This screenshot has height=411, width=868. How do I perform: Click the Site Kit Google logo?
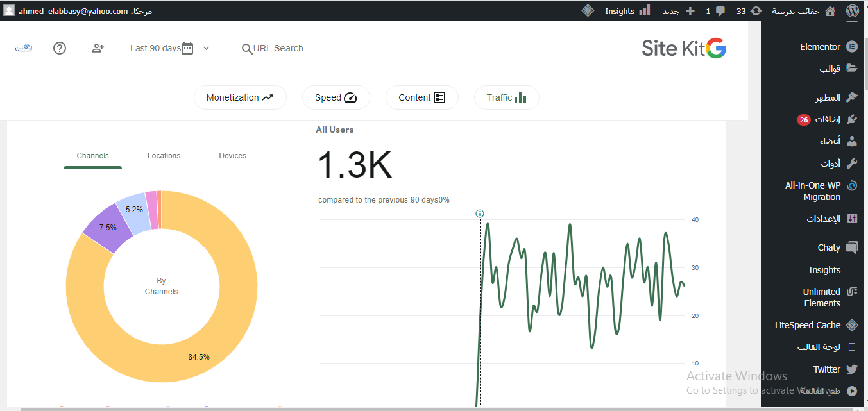point(684,48)
